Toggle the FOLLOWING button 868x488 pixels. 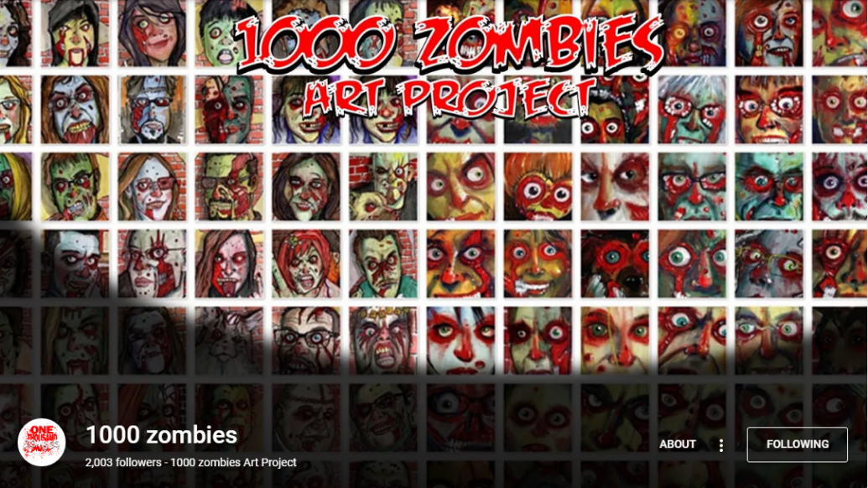[x=798, y=444]
